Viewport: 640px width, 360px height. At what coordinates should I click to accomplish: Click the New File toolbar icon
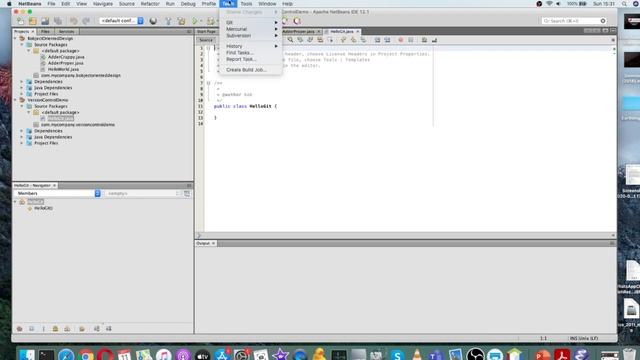pyautogui.click(x=20, y=21)
